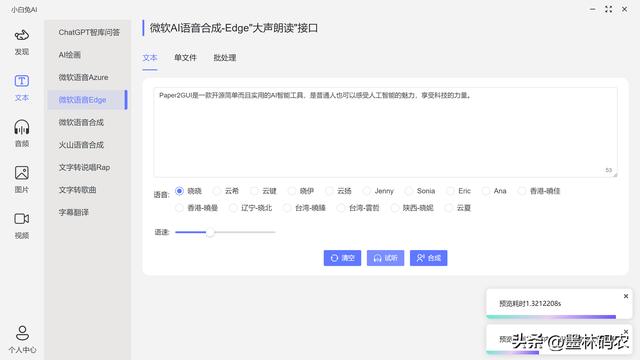Open the 图片 image section
The image size is (640, 360).
pos(22,180)
